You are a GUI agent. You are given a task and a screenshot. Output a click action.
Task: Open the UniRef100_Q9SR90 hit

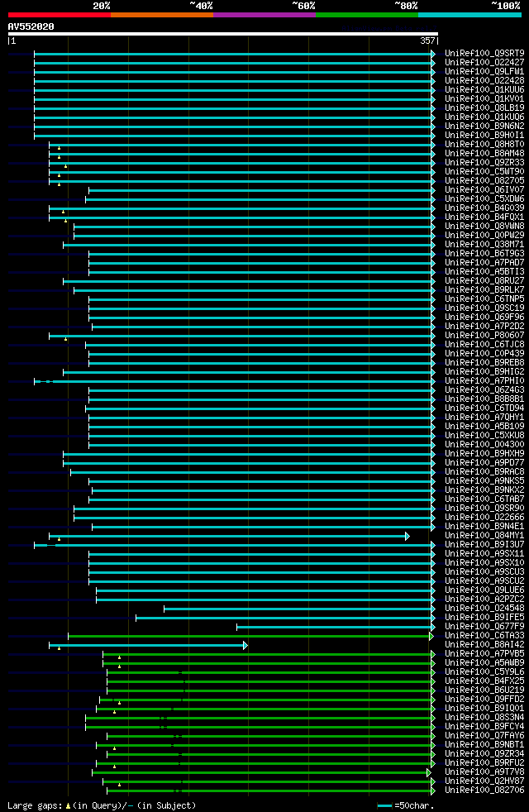click(x=484, y=508)
